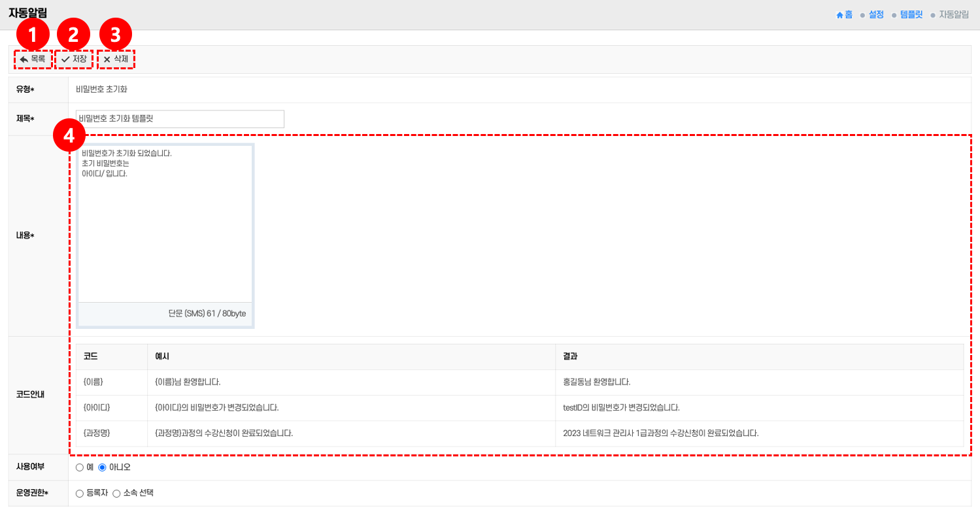Click the {아이디} code in the table

97,407
